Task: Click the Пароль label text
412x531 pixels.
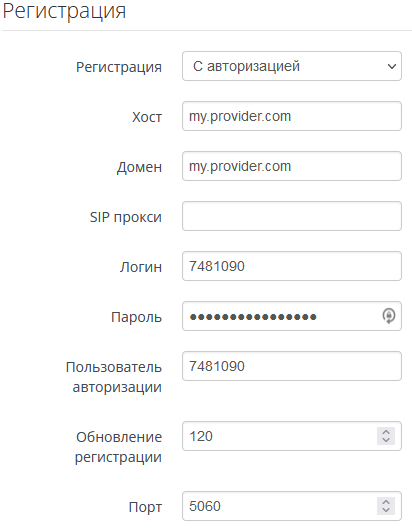Action: click(x=136, y=317)
